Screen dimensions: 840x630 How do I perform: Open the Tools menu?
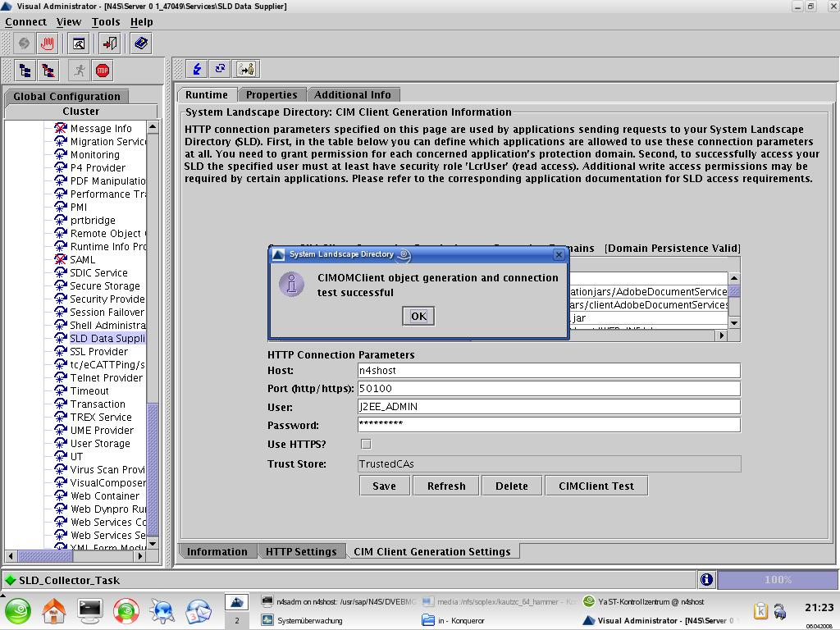click(105, 21)
